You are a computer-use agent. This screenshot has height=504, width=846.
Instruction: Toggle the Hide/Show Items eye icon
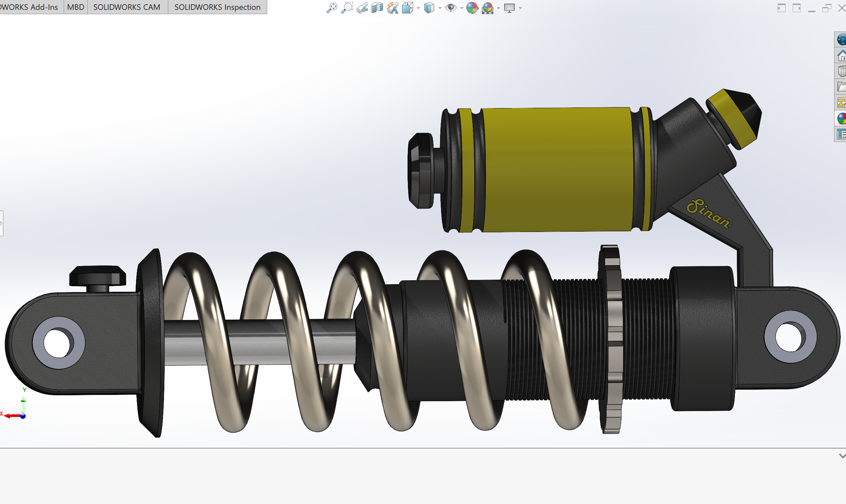(451, 8)
